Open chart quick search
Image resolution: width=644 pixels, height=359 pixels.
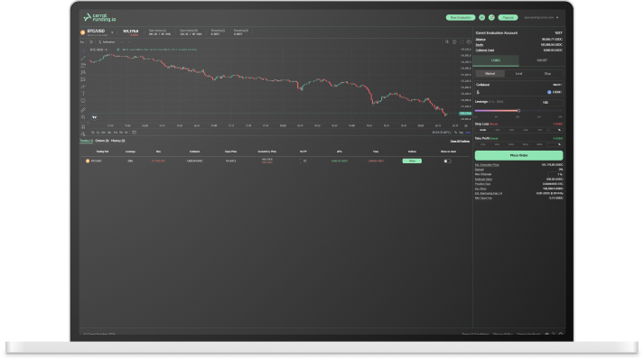pyautogui.click(x=447, y=41)
